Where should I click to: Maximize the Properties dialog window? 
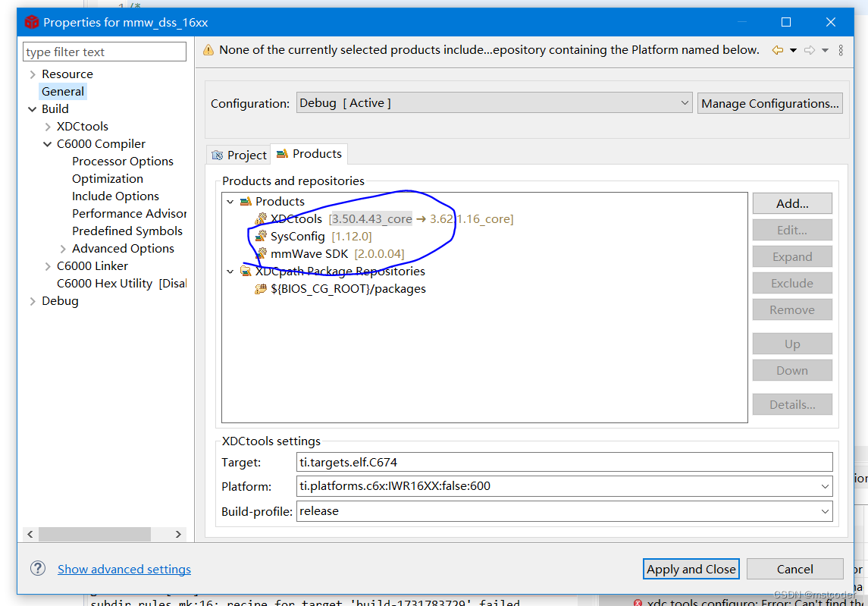(786, 22)
